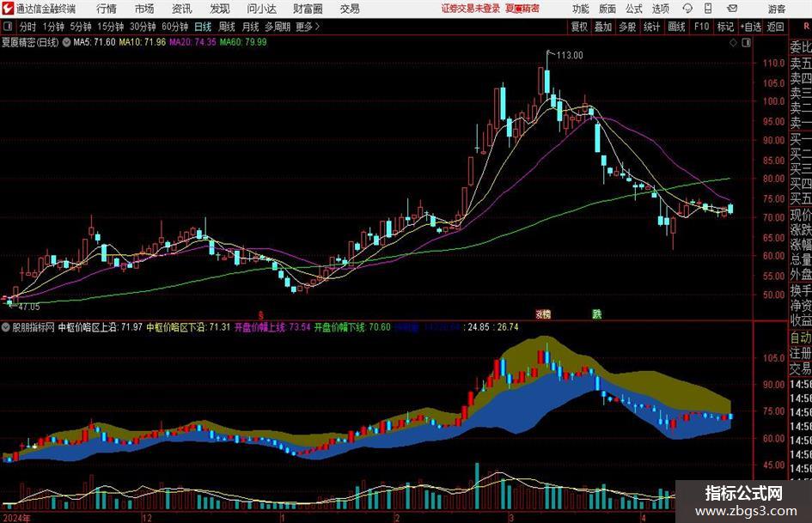Click the 113.00 high price label

570,56
